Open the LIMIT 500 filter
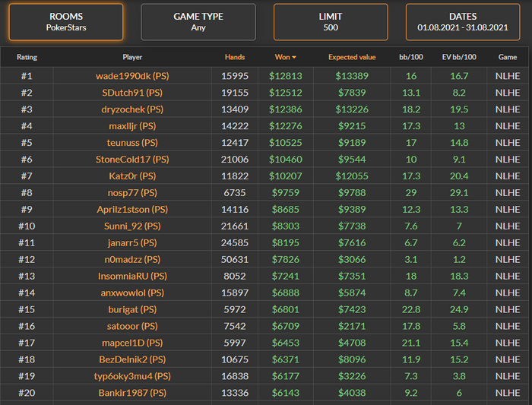Screen dimensions: 532x405 (331, 21)
